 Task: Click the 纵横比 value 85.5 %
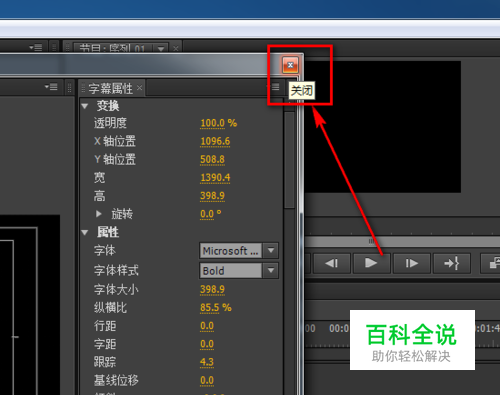[x=216, y=307]
